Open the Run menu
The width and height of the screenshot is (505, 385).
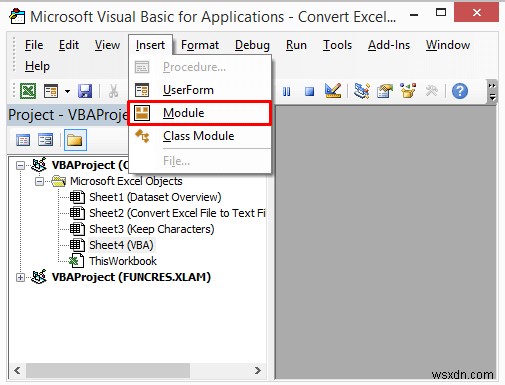pos(296,45)
